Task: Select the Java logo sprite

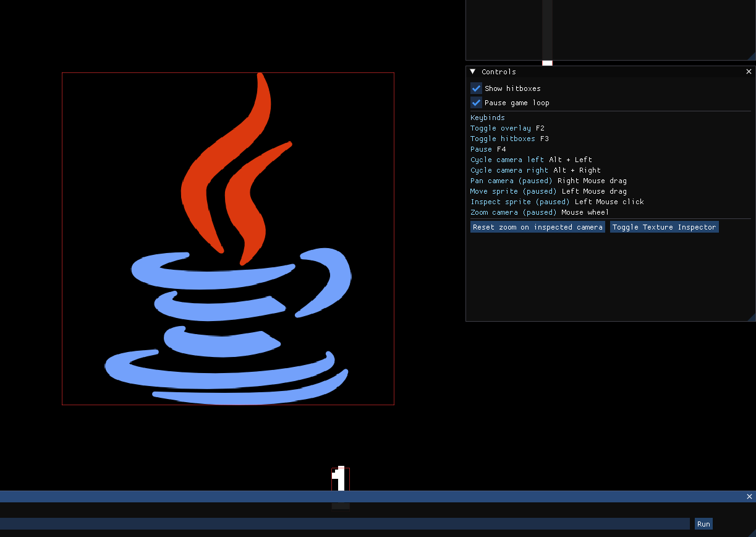Action: click(x=228, y=239)
